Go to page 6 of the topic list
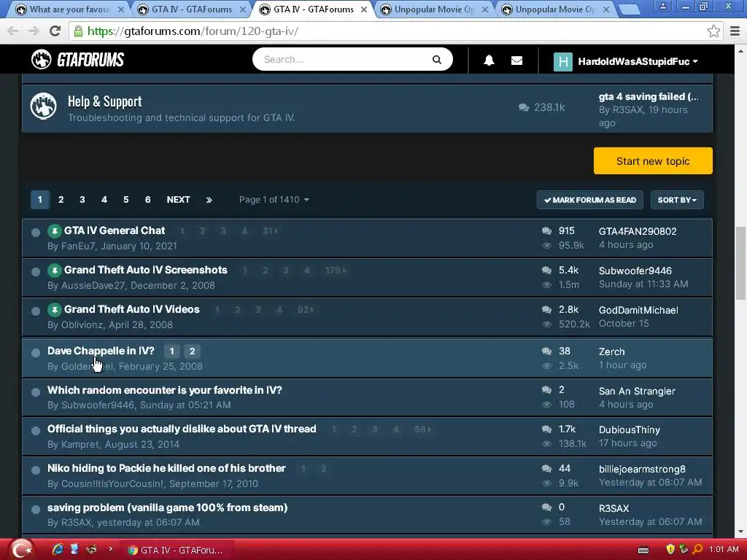 [x=147, y=200]
